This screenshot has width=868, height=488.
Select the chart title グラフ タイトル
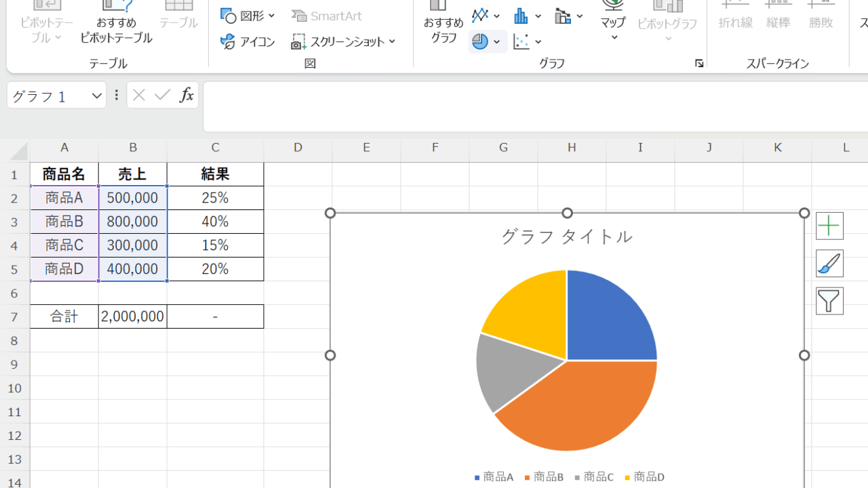[566, 237]
